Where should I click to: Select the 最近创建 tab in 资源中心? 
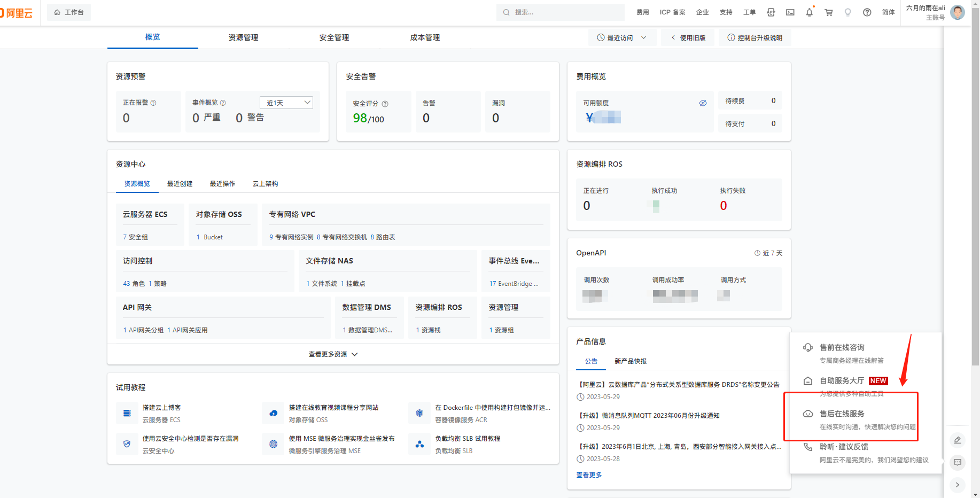[x=180, y=184]
